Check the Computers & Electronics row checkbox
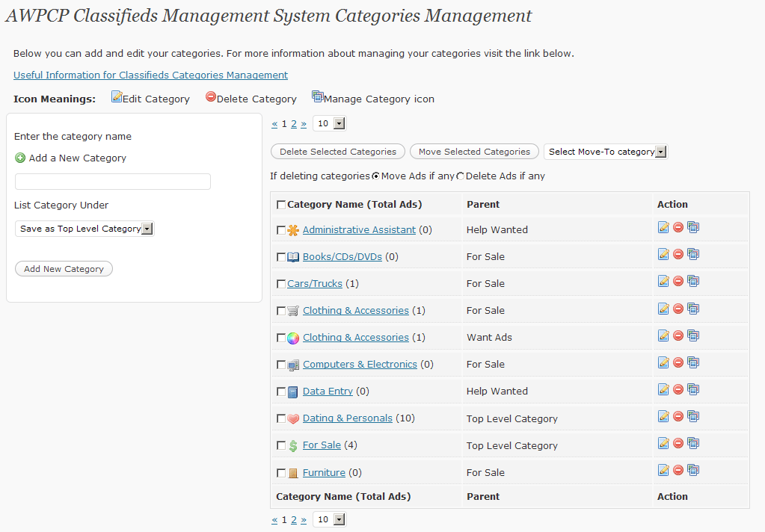 281,365
